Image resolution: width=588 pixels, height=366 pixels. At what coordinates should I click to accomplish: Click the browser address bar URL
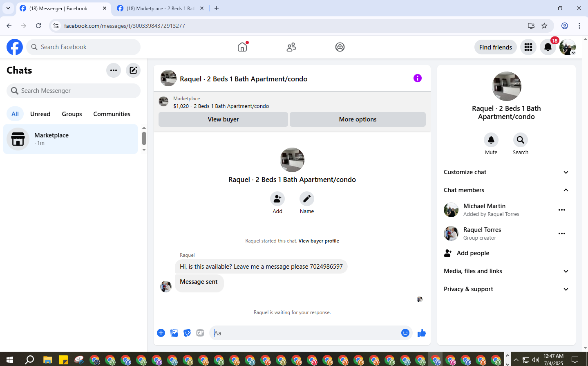(125, 26)
